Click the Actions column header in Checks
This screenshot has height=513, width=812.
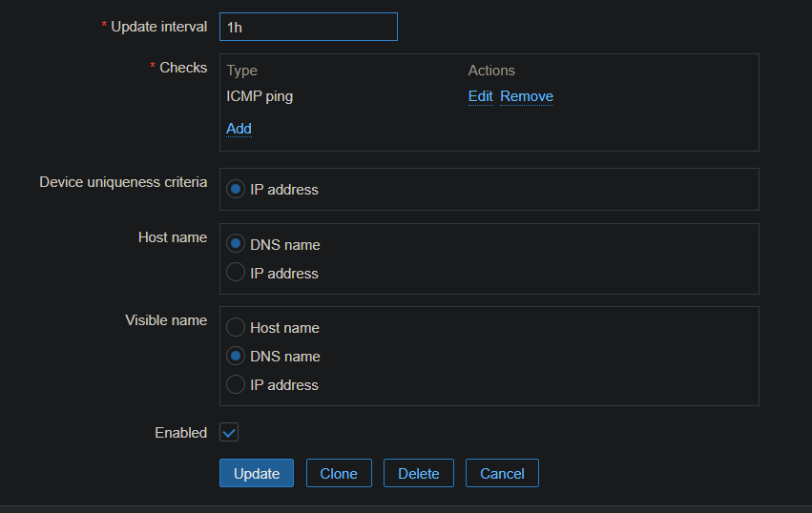click(x=491, y=71)
